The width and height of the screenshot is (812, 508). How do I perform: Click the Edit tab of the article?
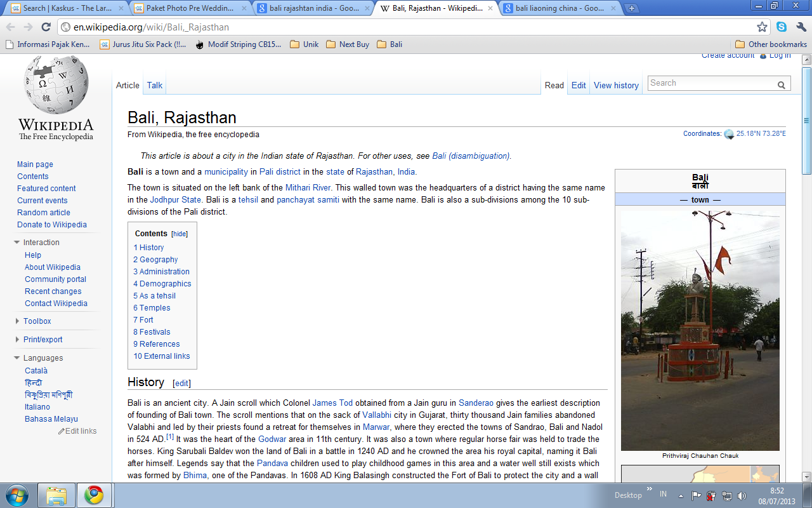click(x=579, y=85)
